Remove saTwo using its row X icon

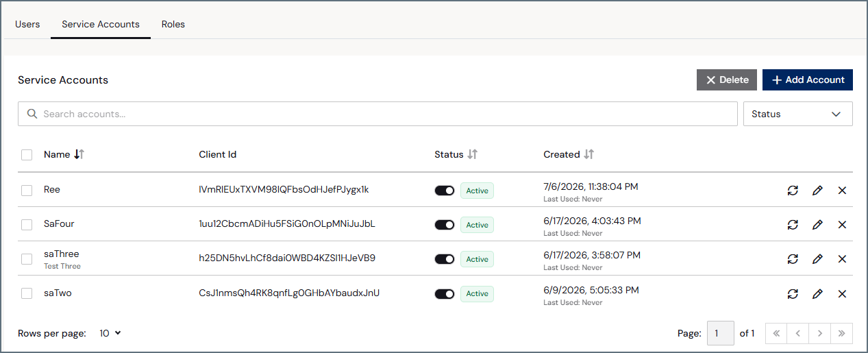tap(843, 294)
